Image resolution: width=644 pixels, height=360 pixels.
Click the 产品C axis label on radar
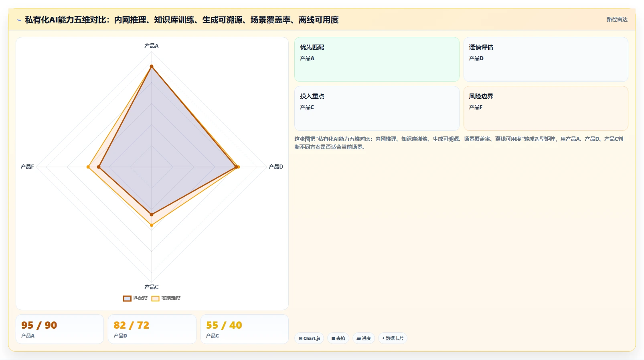click(152, 287)
